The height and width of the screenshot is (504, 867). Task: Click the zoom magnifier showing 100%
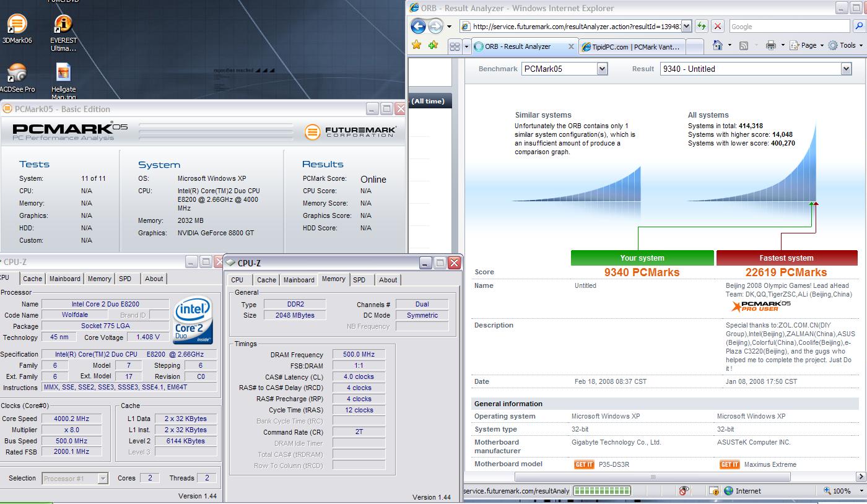(x=827, y=491)
